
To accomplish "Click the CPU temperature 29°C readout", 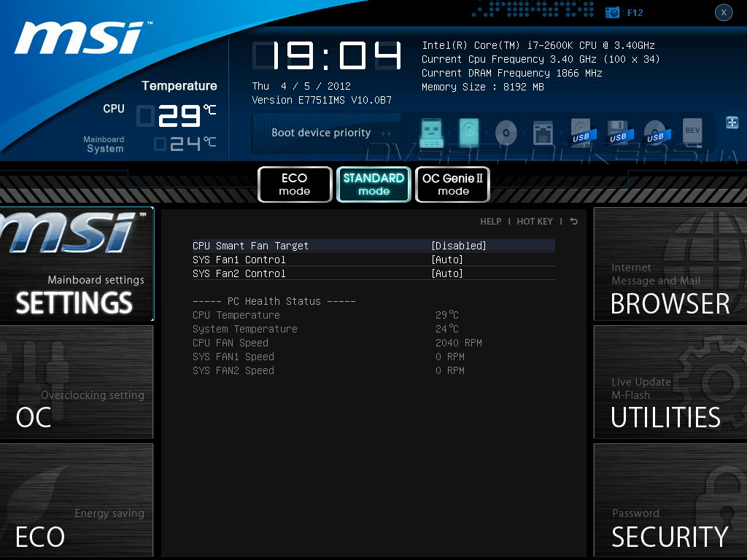I will tap(177, 116).
